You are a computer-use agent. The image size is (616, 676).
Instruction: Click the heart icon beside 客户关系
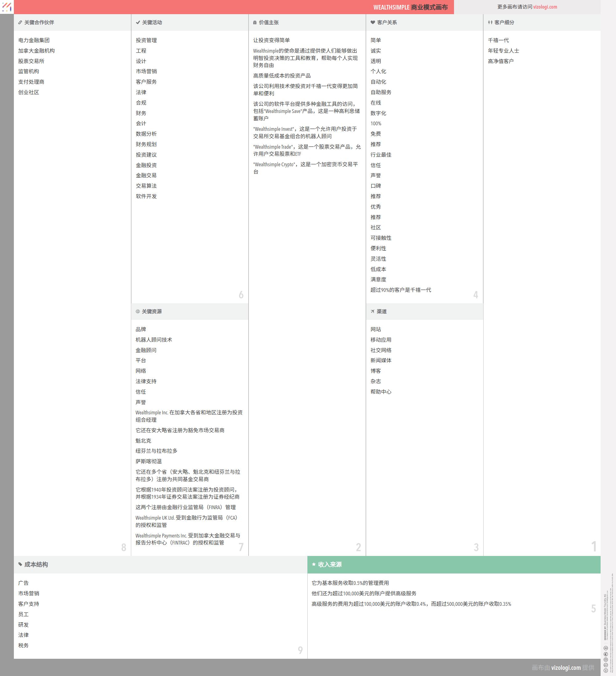point(372,22)
